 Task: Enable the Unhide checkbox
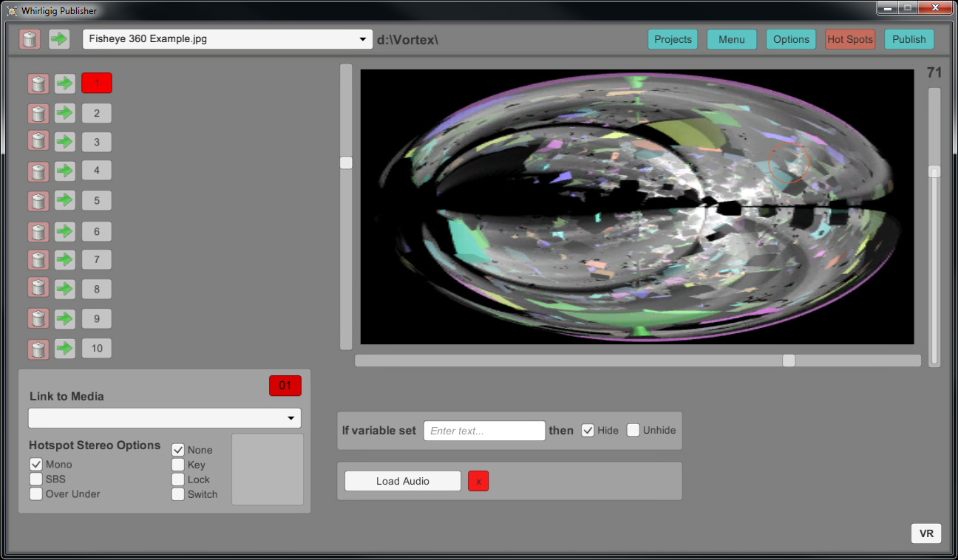633,430
